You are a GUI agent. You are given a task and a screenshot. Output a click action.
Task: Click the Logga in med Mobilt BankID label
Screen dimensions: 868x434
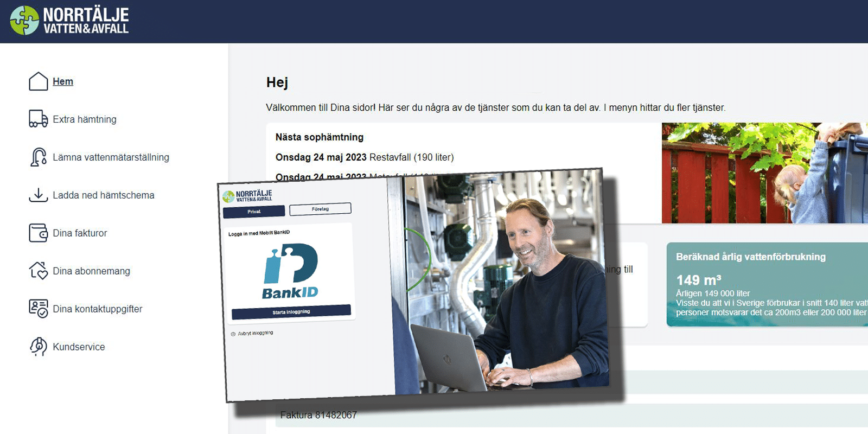259,233
